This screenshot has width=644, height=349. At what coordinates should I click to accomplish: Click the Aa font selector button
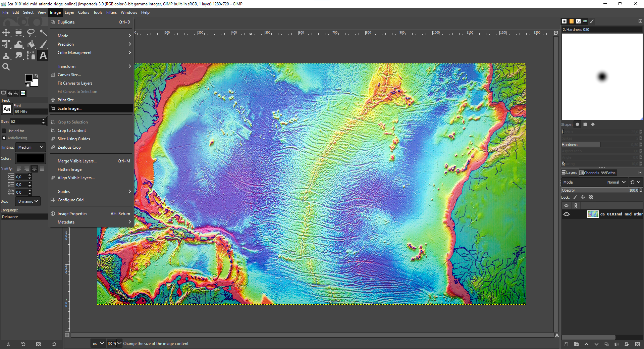point(7,109)
